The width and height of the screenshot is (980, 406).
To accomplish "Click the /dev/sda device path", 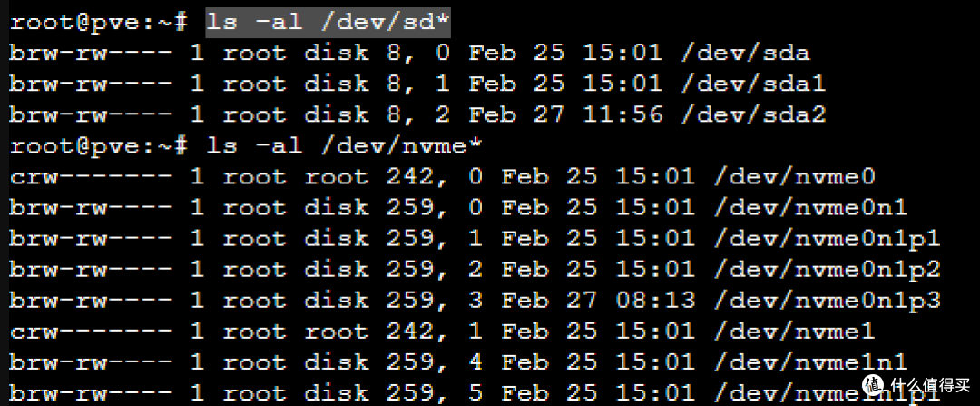I will [745, 53].
